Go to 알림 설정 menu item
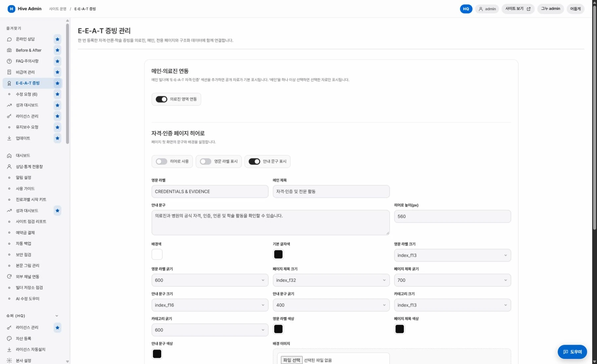 (24, 178)
